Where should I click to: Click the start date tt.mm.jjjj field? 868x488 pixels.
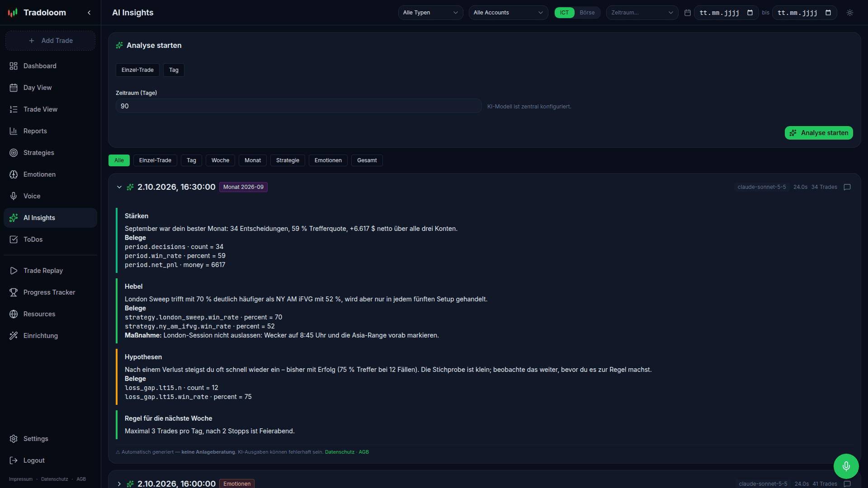(x=726, y=13)
